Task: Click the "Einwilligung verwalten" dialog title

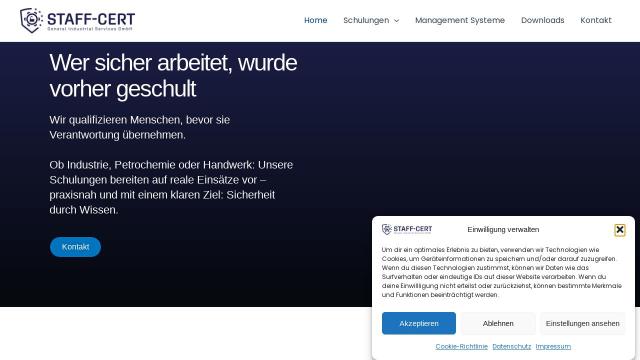Action: pyautogui.click(x=503, y=230)
